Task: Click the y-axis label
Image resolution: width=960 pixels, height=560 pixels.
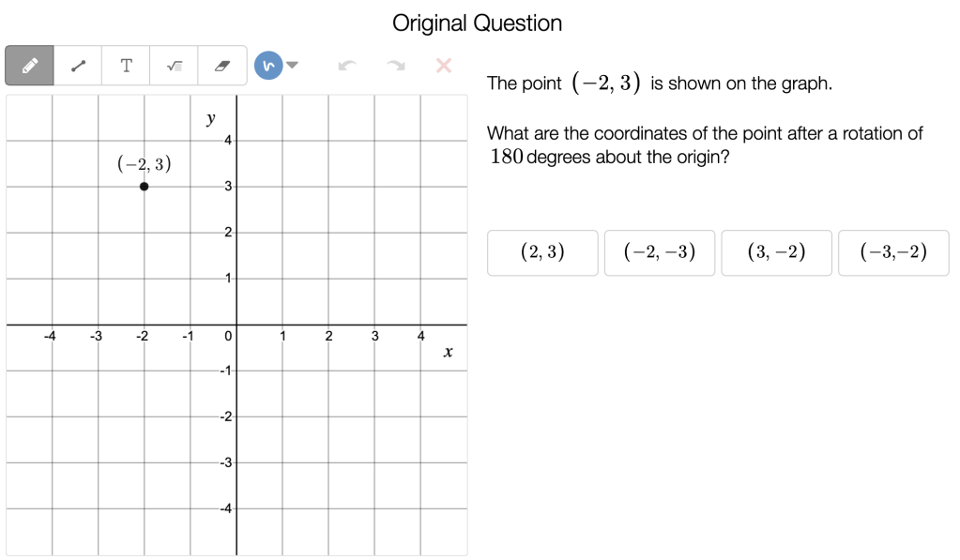Action: tap(211, 118)
